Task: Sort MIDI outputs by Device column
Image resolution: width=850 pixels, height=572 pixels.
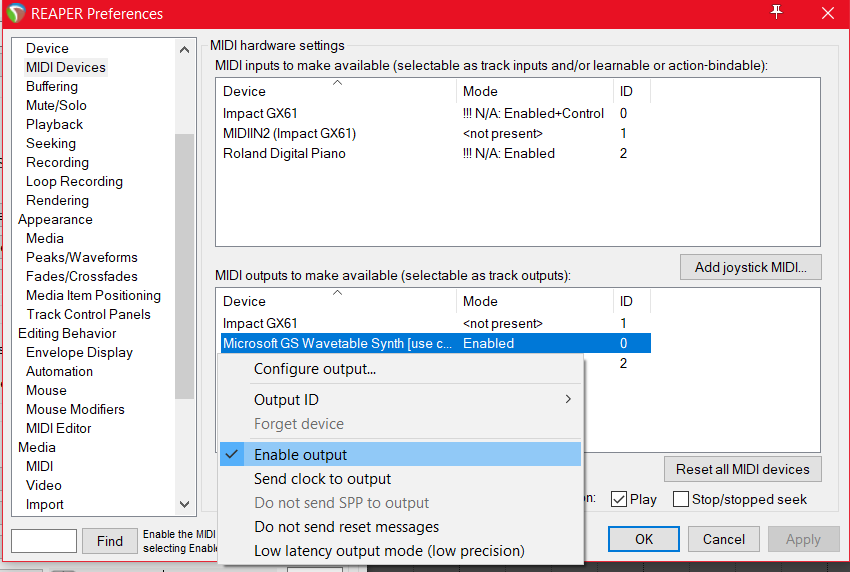Action: tap(336, 301)
